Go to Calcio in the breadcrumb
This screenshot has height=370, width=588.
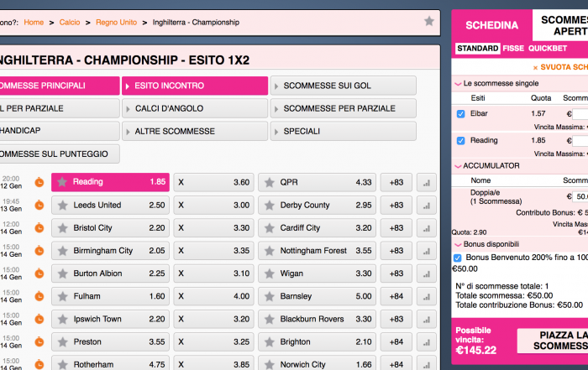pos(70,23)
